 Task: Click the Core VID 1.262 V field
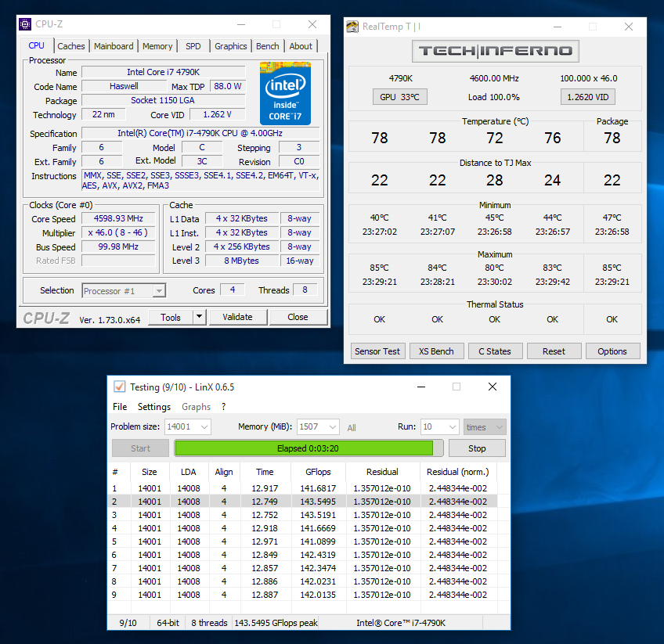217,114
